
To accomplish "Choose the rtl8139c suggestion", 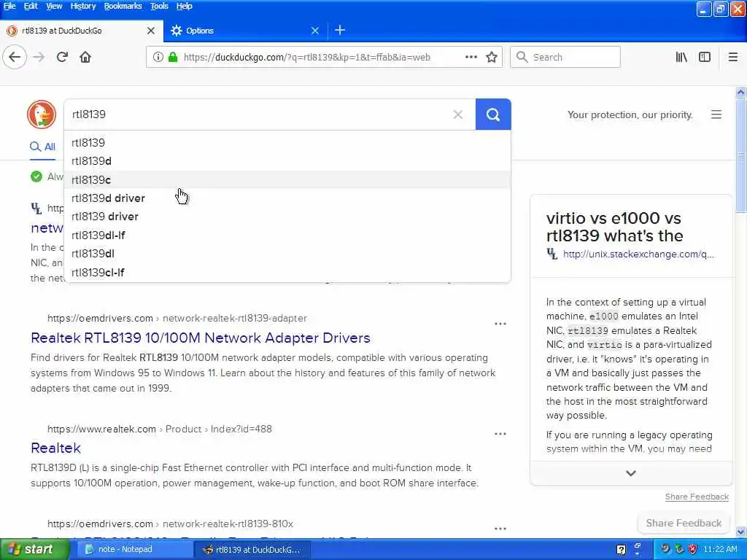I will [287, 180].
